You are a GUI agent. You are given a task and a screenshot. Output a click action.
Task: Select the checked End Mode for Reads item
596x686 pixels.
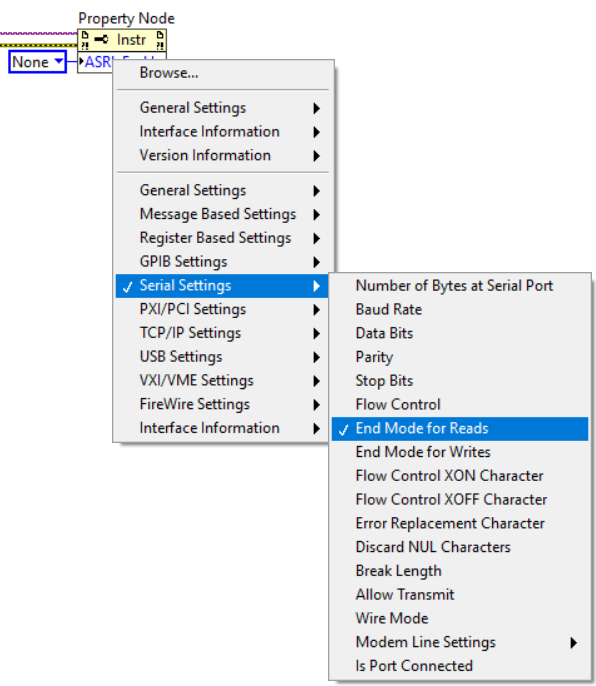(460, 428)
